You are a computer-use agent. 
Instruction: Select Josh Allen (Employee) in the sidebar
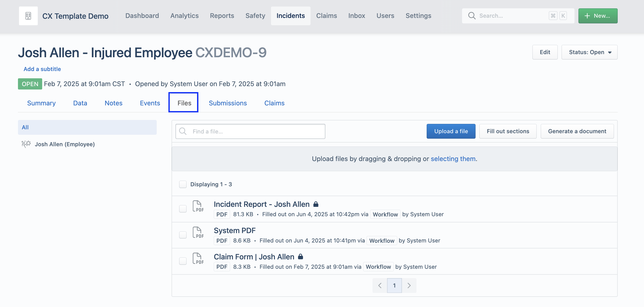(x=65, y=144)
